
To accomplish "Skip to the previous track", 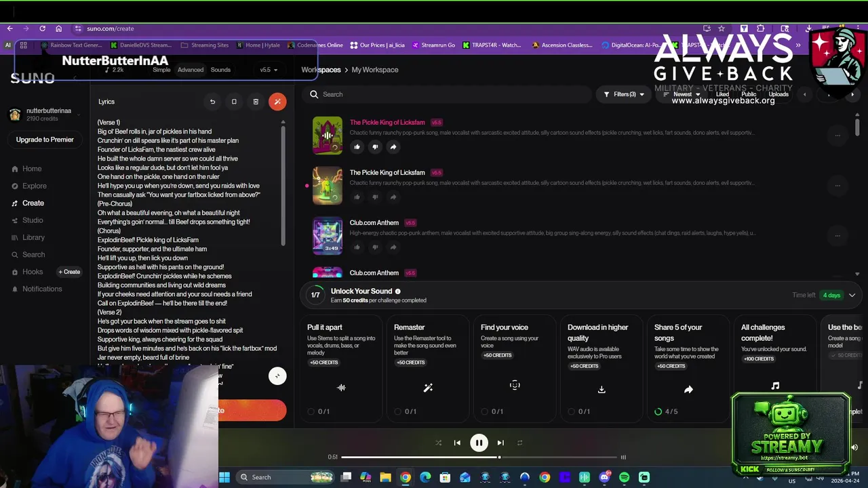I will pyautogui.click(x=457, y=443).
